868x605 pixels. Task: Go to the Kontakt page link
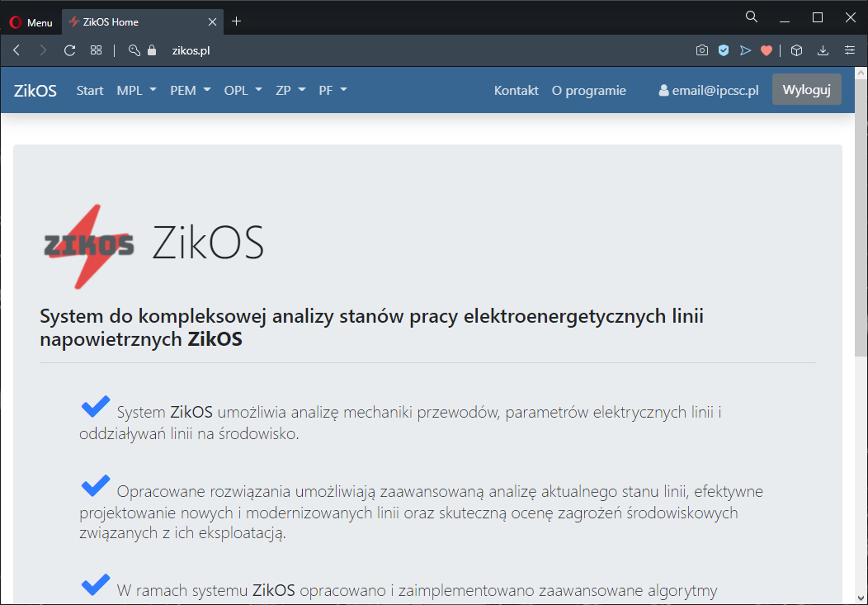(x=516, y=90)
